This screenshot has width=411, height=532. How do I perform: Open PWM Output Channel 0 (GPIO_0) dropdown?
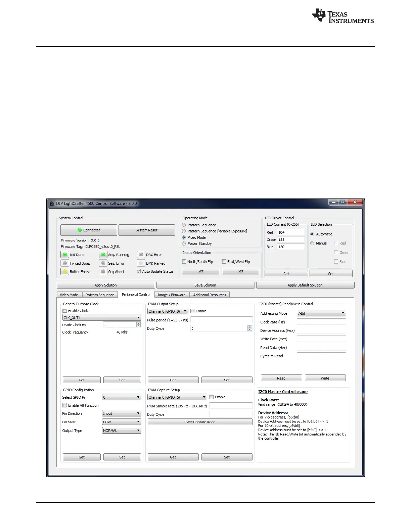[x=168, y=311]
